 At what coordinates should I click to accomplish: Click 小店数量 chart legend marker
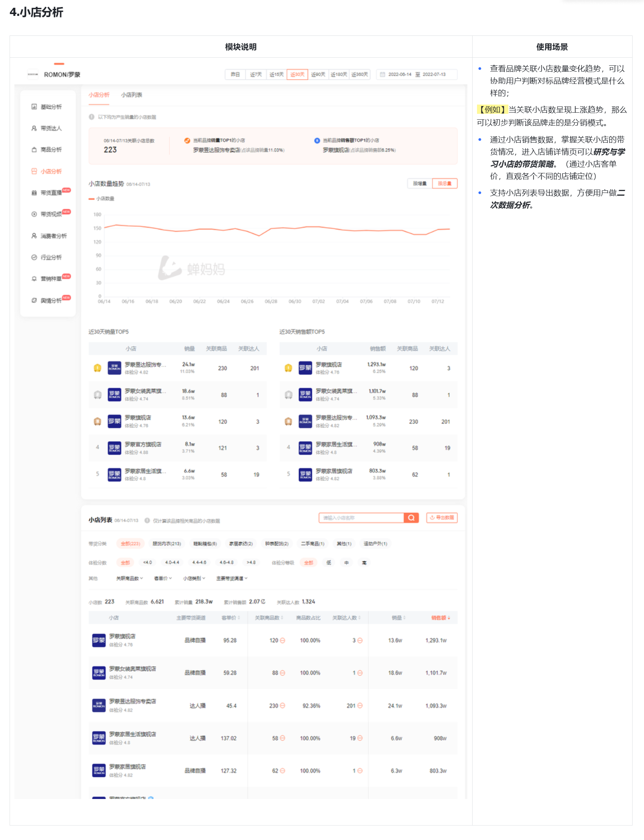point(91,198)
